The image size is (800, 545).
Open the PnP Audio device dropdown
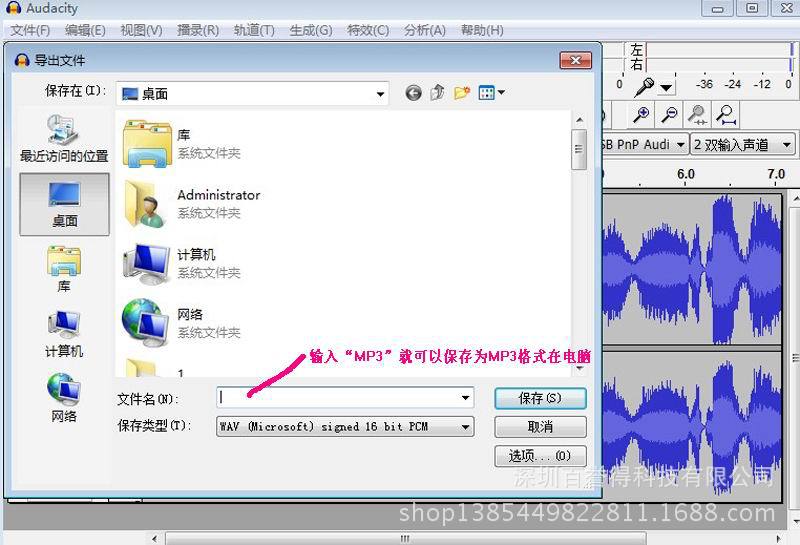coord(644,145)
